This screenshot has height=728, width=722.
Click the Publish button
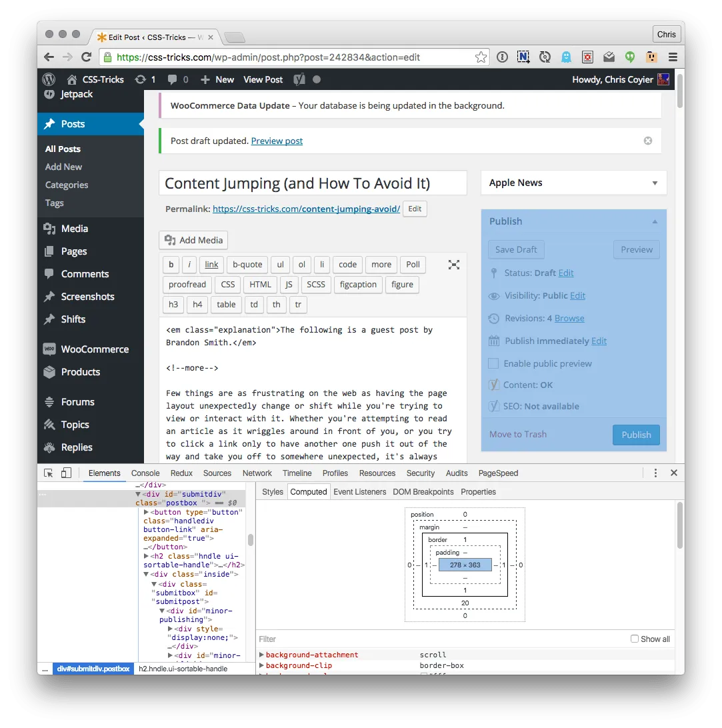[x=636, y=435]
